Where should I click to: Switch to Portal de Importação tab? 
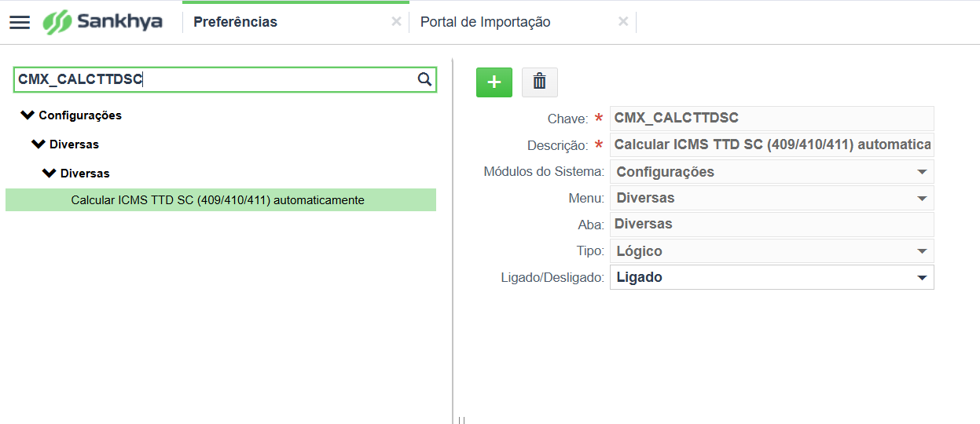point(485,22)
